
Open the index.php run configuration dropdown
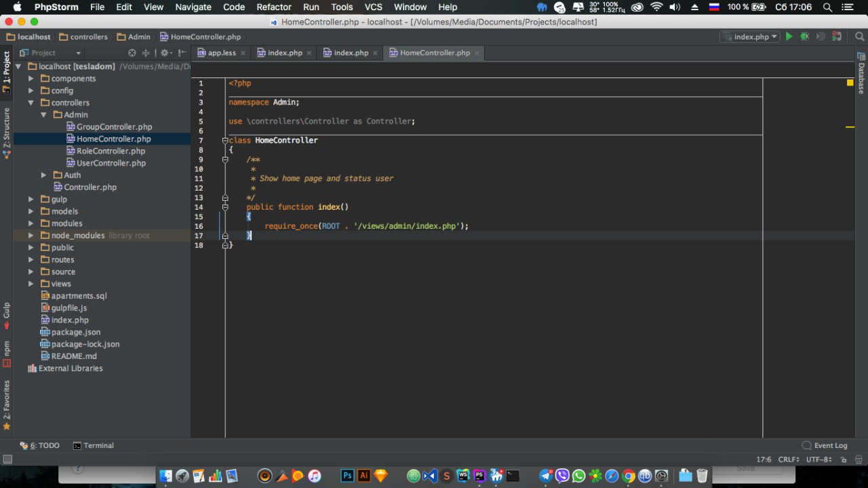pyautogui.click(x=750, y=37)
